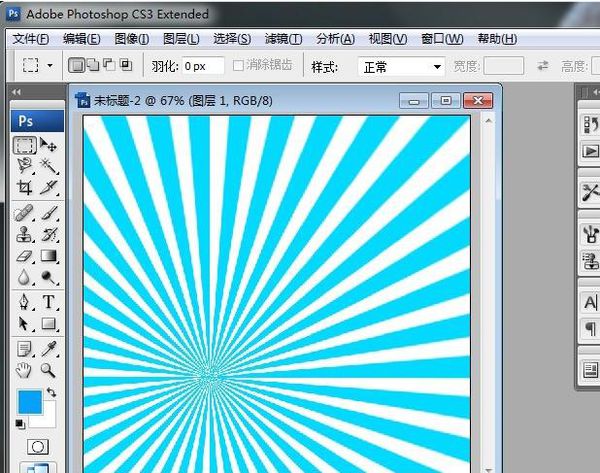Viewport: 600px width, 473px height.
Task: Click the Ps header of the toolbox
Action: 37,121
